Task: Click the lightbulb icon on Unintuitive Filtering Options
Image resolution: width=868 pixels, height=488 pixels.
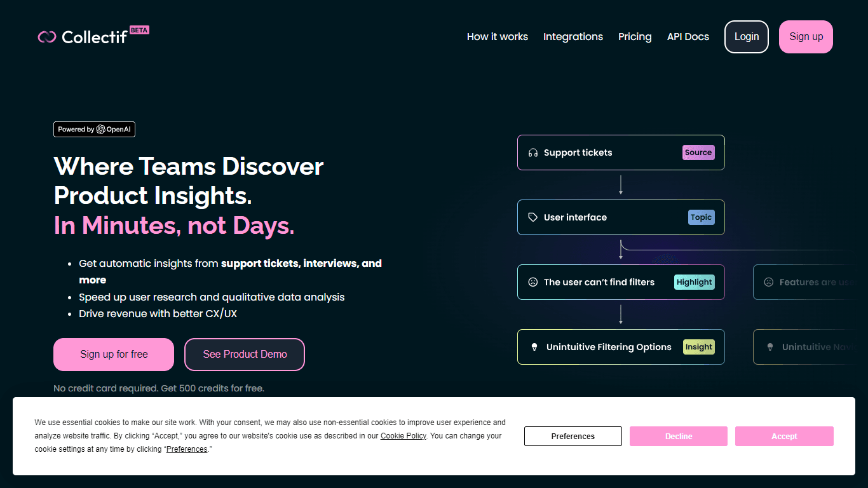Action: pos(534,347)
